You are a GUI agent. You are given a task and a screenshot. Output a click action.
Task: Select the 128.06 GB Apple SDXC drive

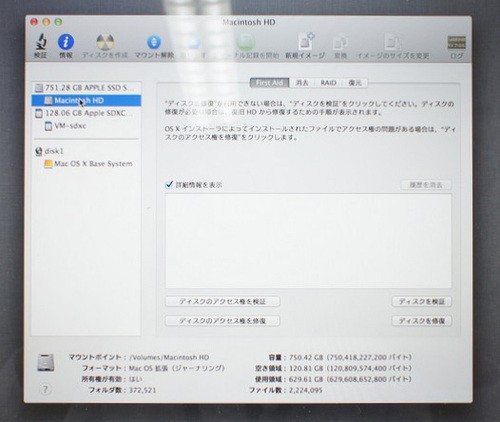coord(86,113)
